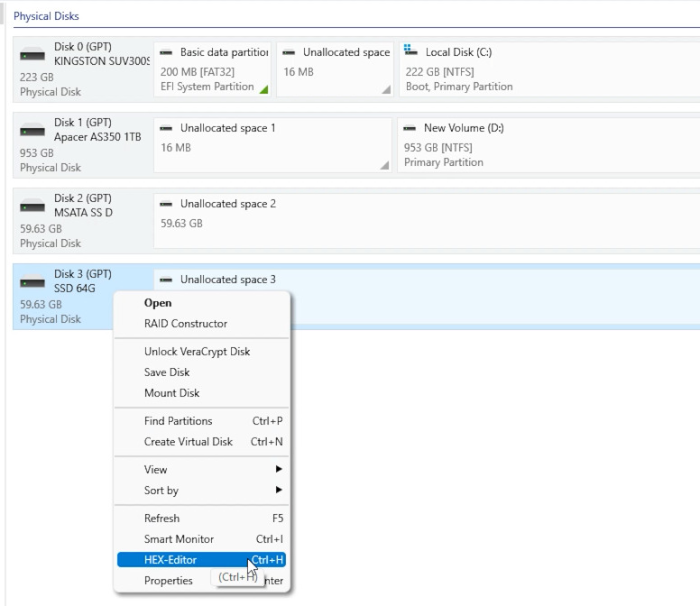
Task: Click the 953 GB size under Disk 1
Action: [37, 153]
